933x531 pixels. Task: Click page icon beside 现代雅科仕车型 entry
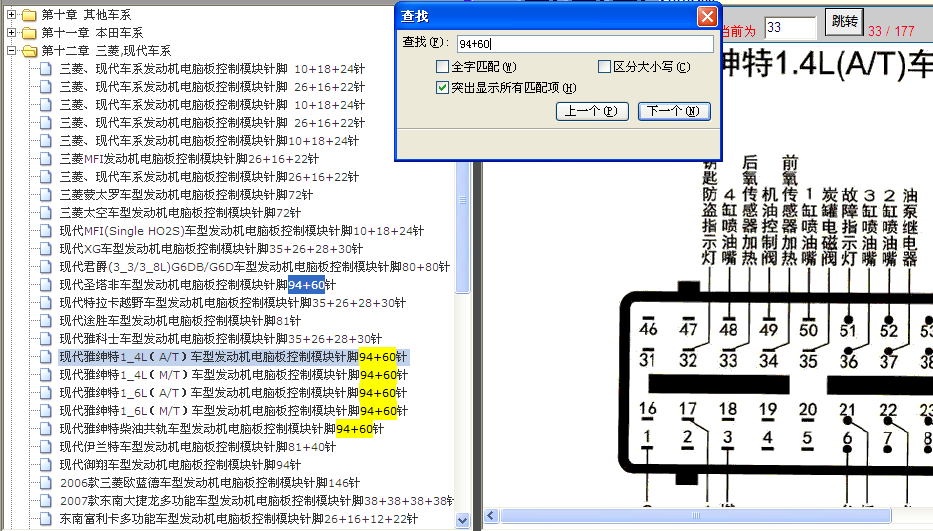coord(45,339)
